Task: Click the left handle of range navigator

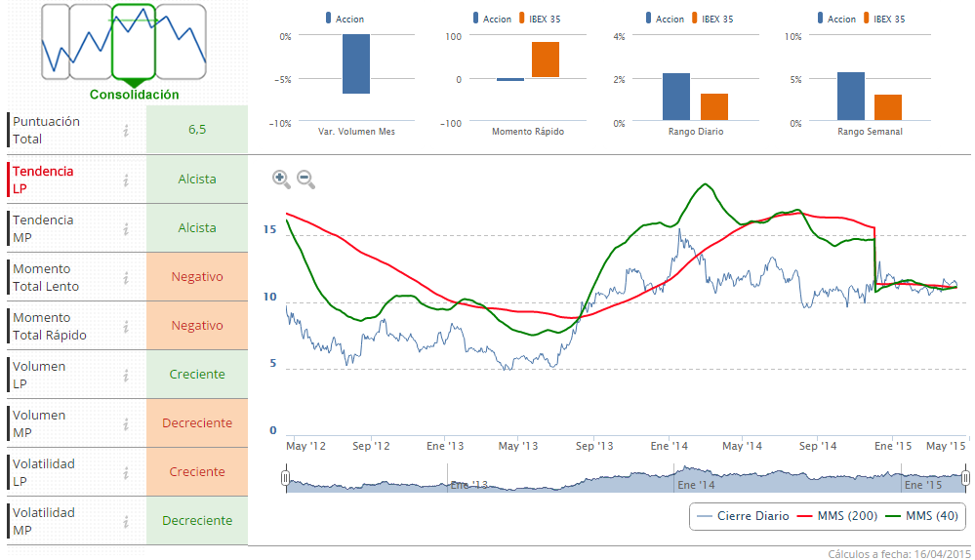Action: coord(285,478)
